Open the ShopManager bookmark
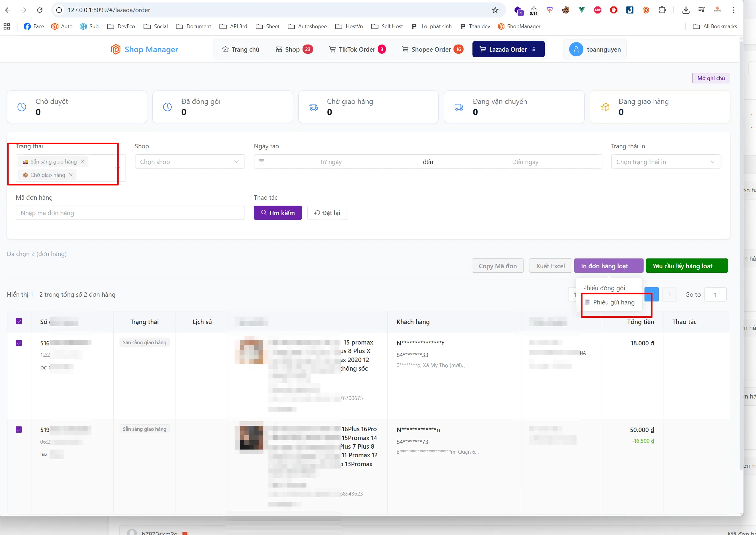This screenshot has width=756, height=535. (519, 26)
